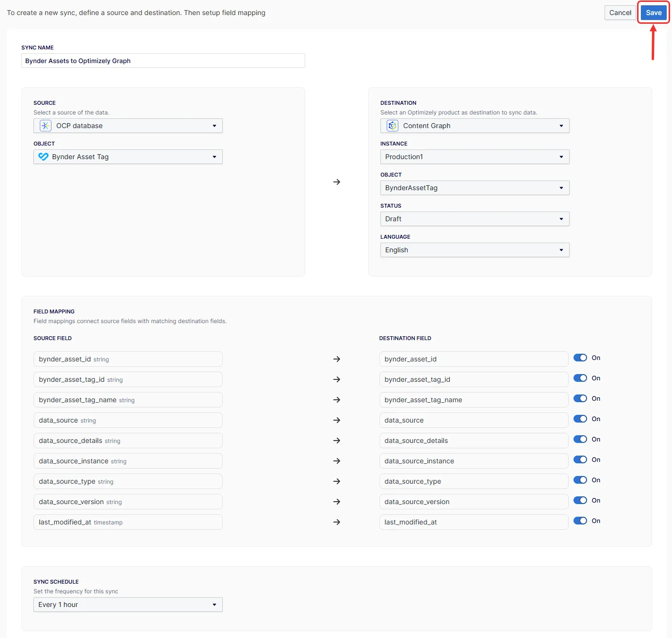Image resolution: width=672 pixels, height=638 pixels.
Task: Click the data_source_type source field
Action: click(128, 481)
